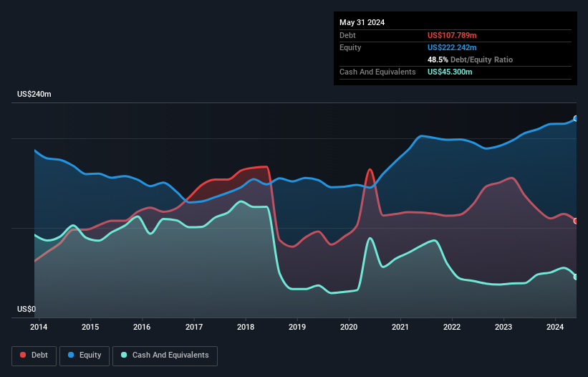The image size is (588, 377).
Task: Click the 2021 x-axis label
Action: pos(400,327)
